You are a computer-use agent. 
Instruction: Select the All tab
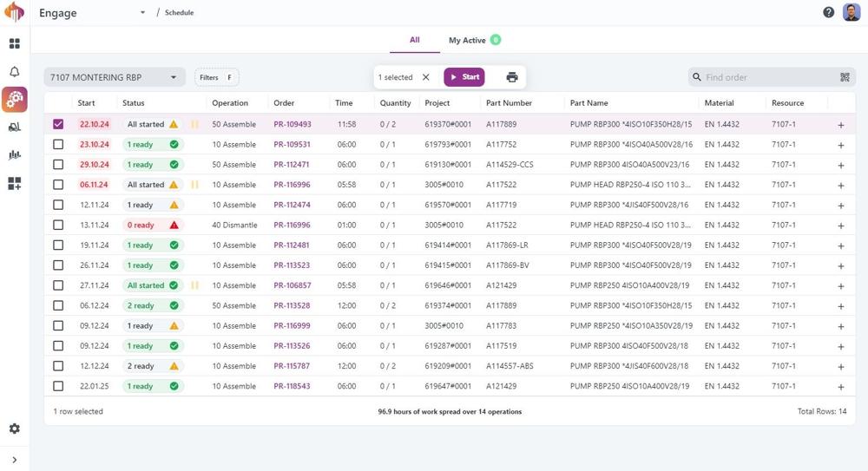[415, 40]
